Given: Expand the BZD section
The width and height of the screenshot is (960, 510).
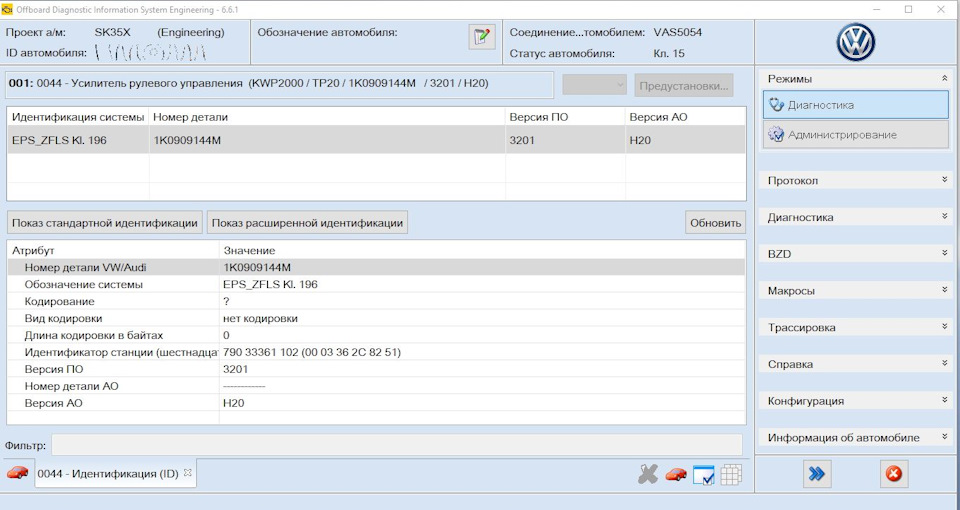Looking at the screenshot, I should point(945,253).
